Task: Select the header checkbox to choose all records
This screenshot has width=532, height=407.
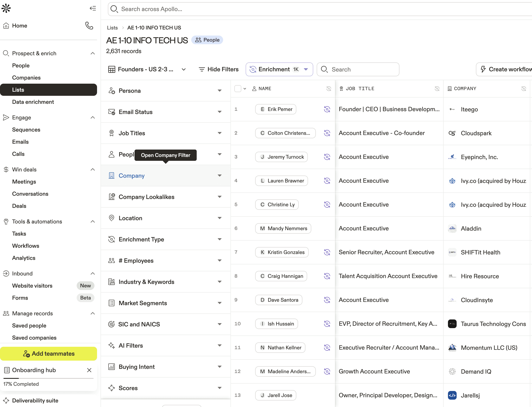Action: pyautogui.click(x=238, y=88)
